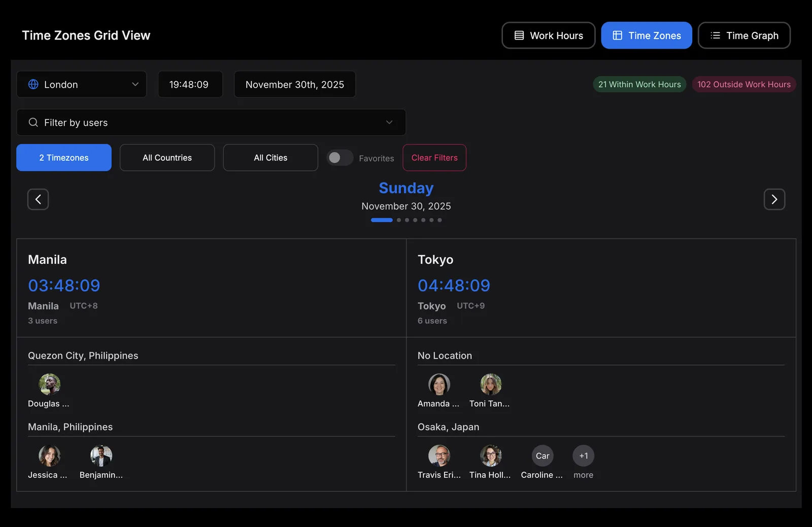Select the Time Zones tab
This screenshot has width=812, height=527.
pos(647,36)
